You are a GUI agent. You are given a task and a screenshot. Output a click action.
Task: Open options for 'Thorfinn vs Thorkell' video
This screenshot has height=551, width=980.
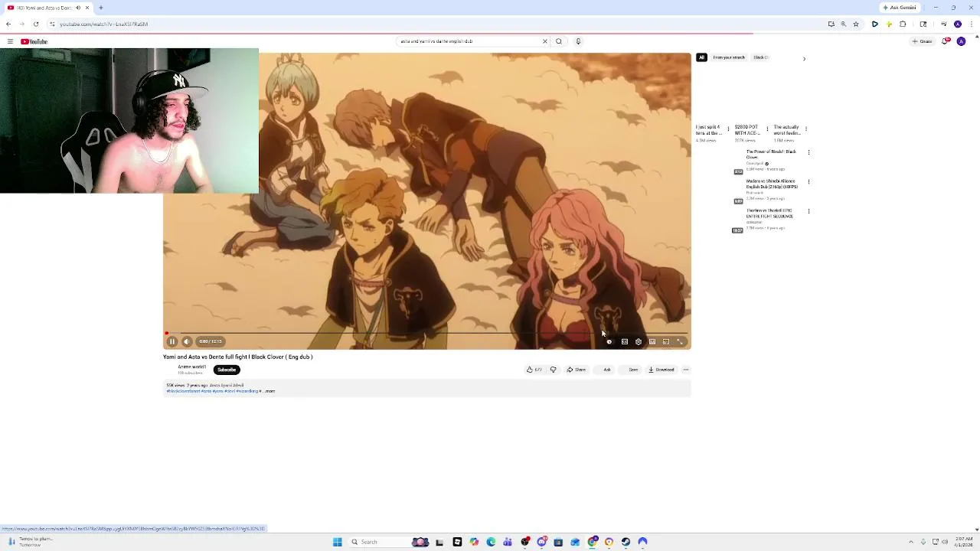click(x=808, y=211)
